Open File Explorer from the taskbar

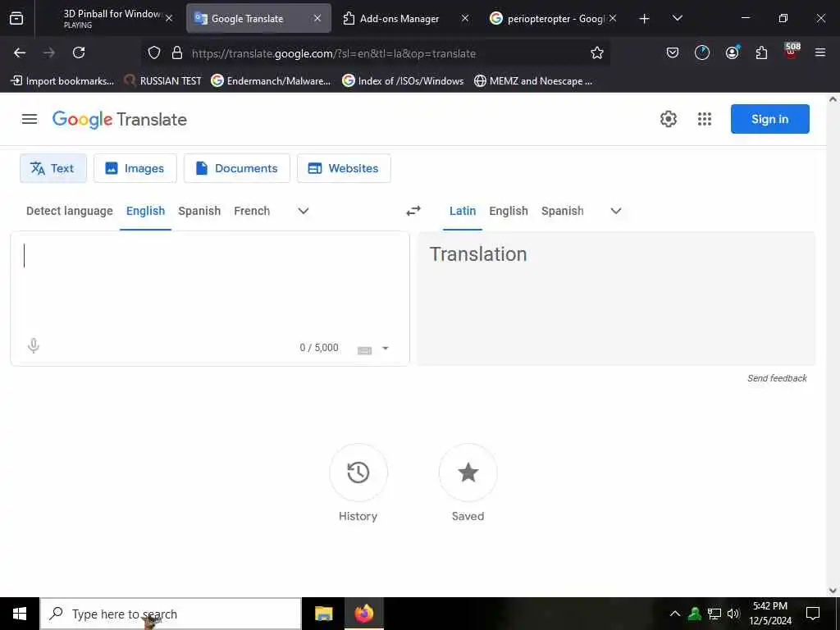(323, 614)
